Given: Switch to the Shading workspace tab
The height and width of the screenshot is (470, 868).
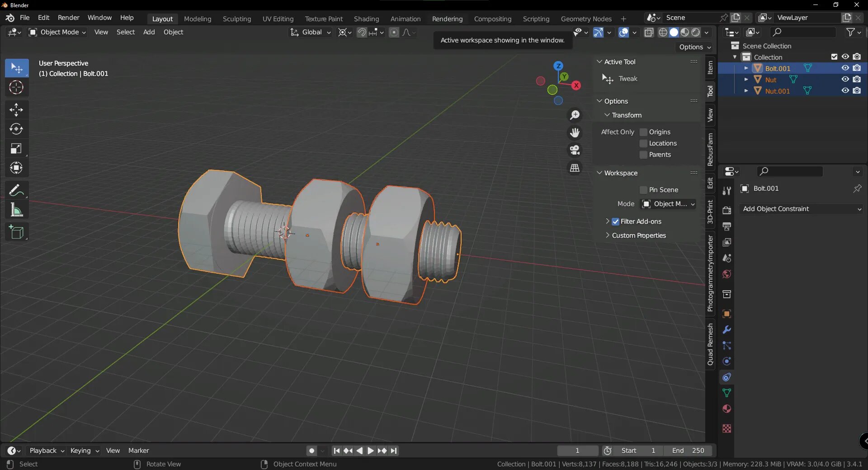Looking at the screenshot, I should (x=366, y=19).
